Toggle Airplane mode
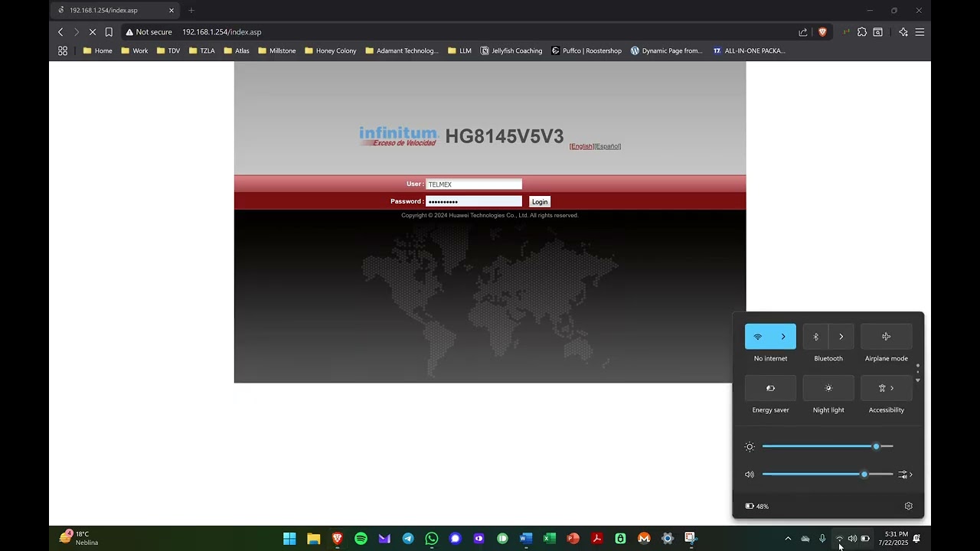The width and height of the screenshot is (980, 551). point(887,337)
